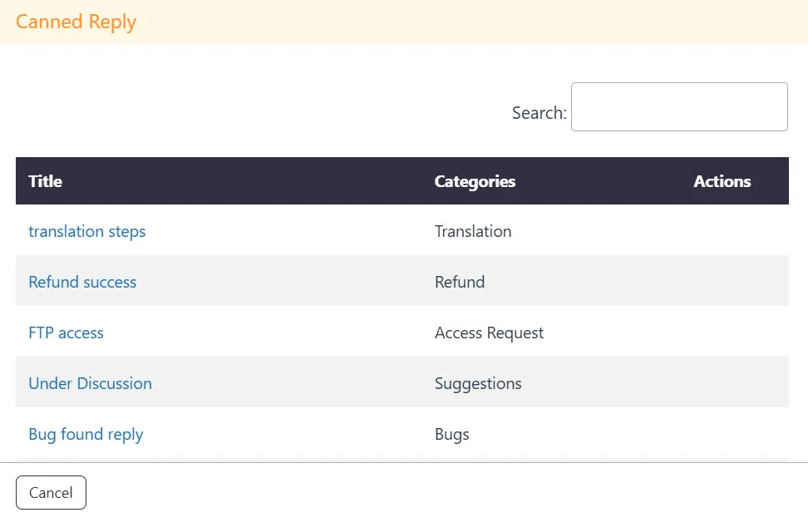The image size is (808, 532).
Task: Click the Actions column header
Action: coord(722,181)
